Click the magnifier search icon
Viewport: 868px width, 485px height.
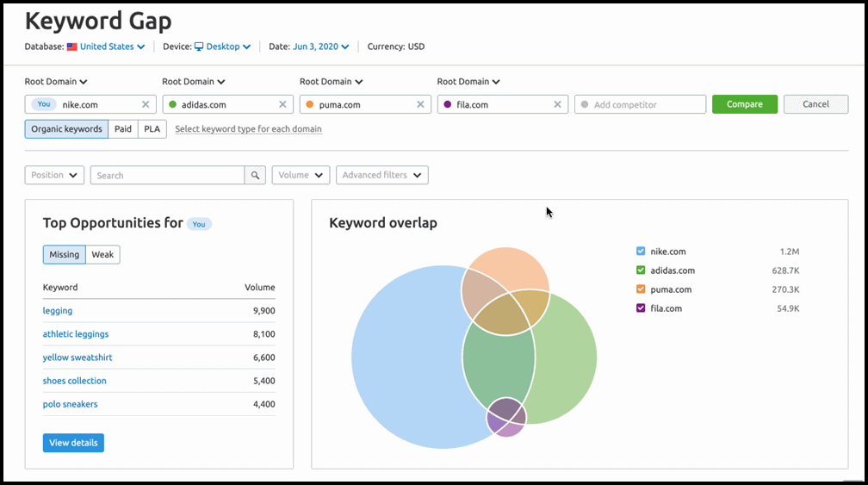(255, 175)
